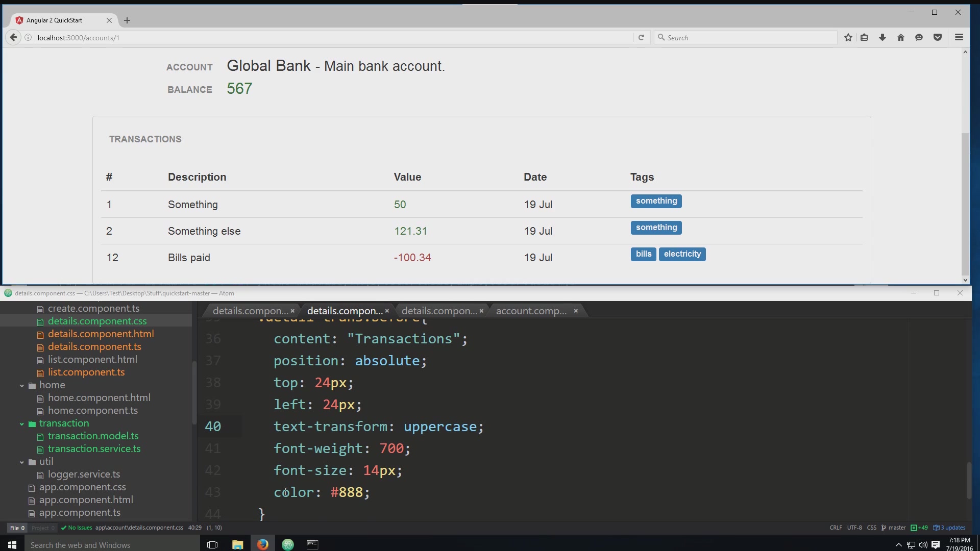Collapse the transaction folder
This screenshot has width=980, height=551.
coord(22,424)
